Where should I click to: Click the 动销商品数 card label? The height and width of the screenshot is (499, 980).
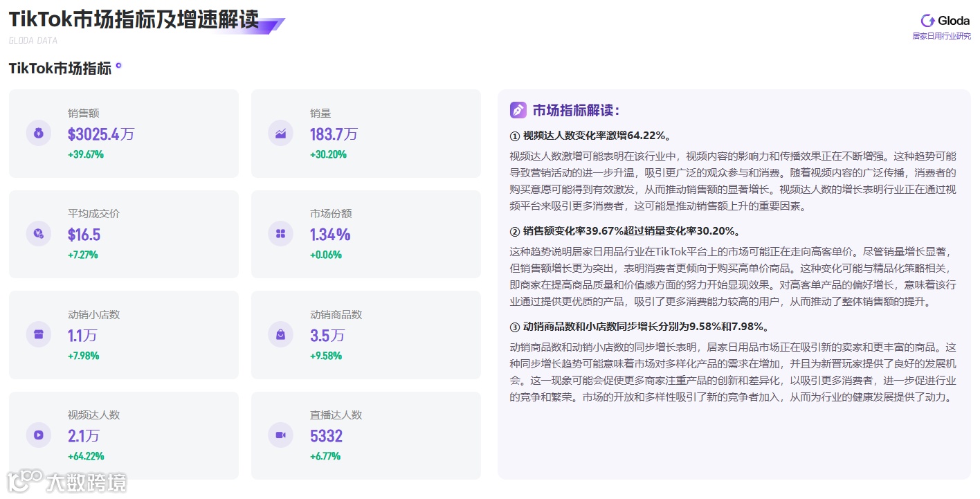(x=336, y=314)
